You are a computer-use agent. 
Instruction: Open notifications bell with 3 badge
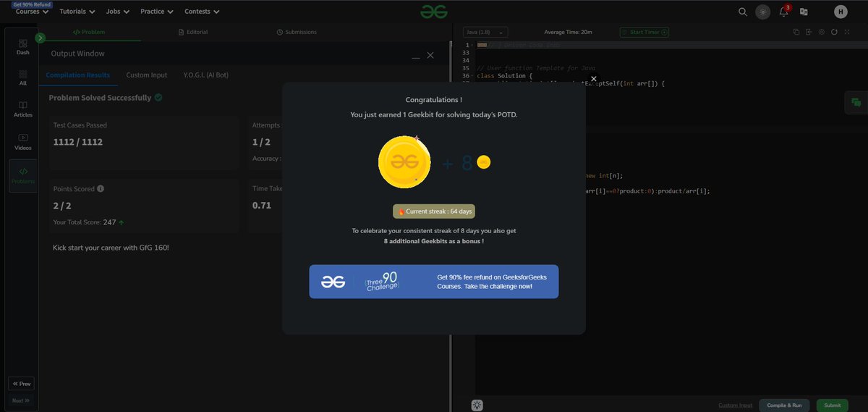(x=783, y=12)
